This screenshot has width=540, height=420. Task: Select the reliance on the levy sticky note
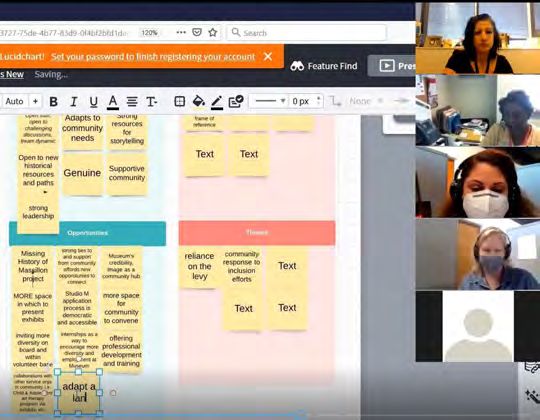point(199,266)
